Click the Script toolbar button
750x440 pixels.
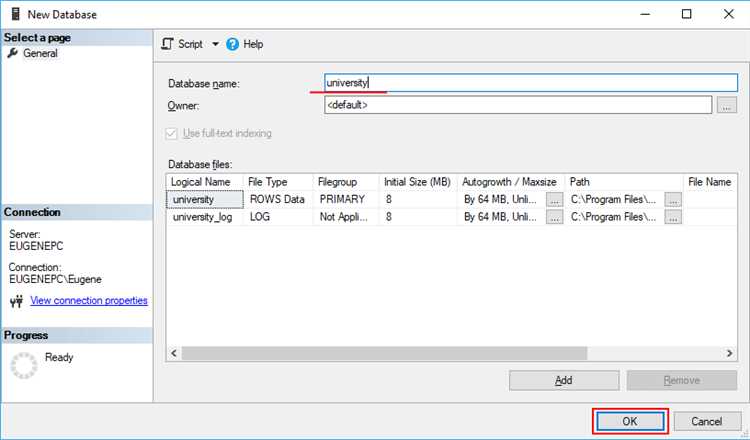(x=182, y=44)
